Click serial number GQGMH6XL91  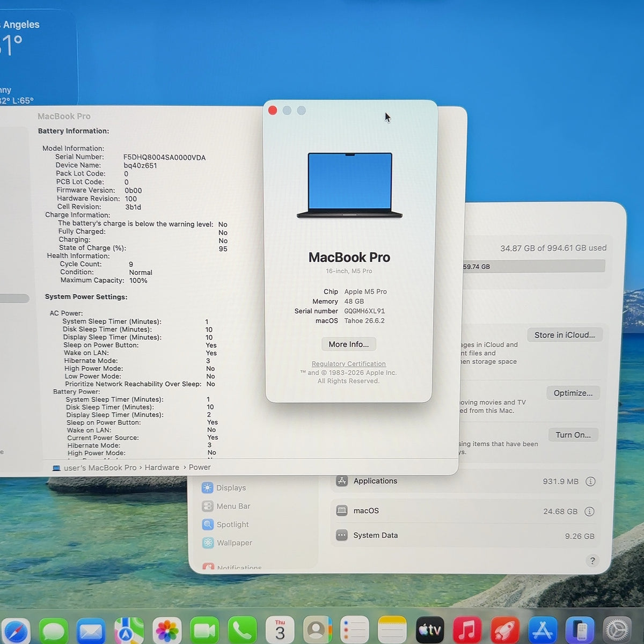[364, 311]
